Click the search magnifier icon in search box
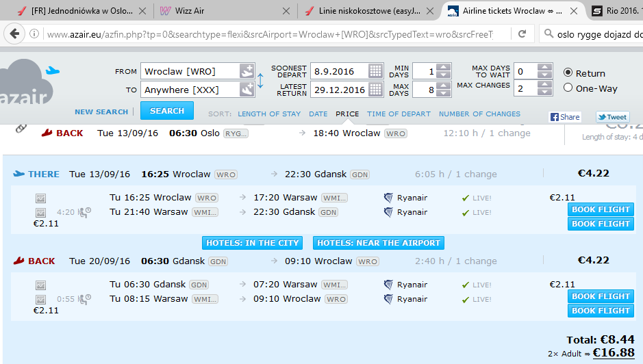The width and height of the screenshot is (643, 364). pos(549,34)
